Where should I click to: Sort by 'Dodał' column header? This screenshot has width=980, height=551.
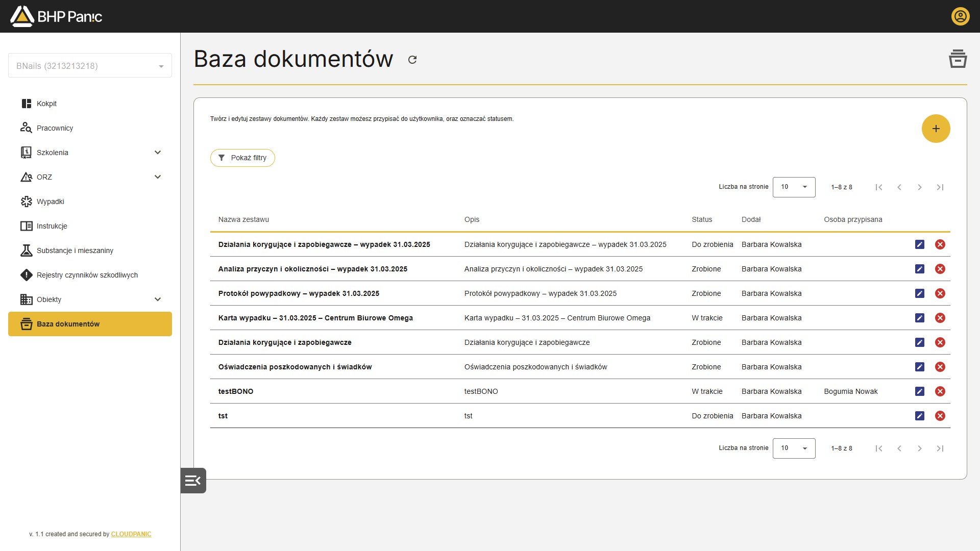pyautogui.click(x=751, y=219)
